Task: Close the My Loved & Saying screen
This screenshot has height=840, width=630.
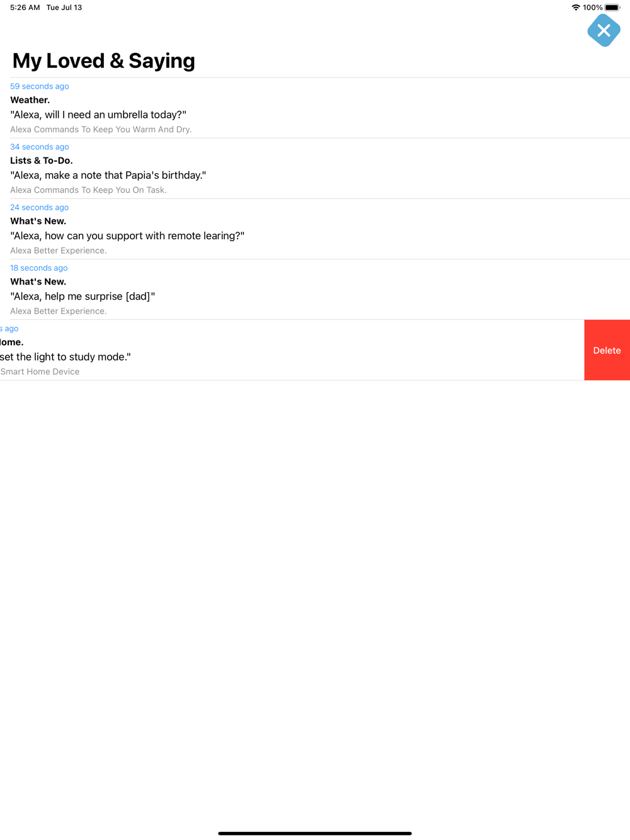Action: click(604, 30)
